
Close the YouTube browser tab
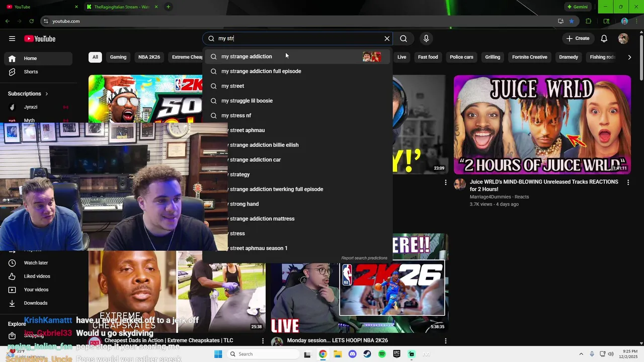[76, 7]
